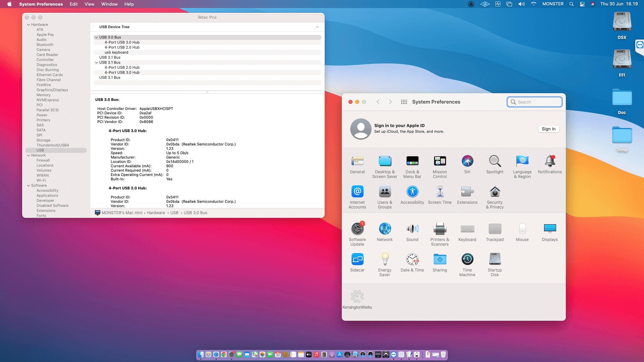Open Printers & Scanners settings
The height and width of the screenshot is (362, 644).
(x=439, y=229)
